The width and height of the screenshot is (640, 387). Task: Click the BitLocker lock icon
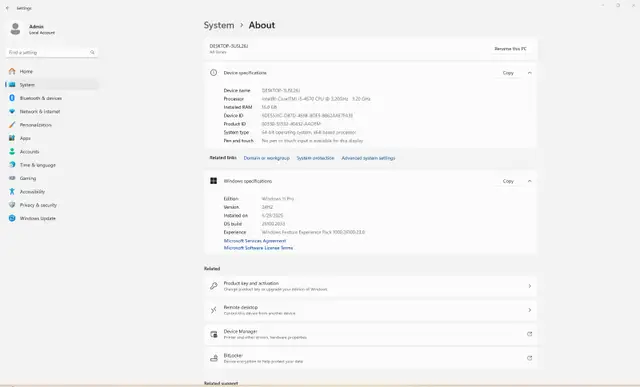213,358
